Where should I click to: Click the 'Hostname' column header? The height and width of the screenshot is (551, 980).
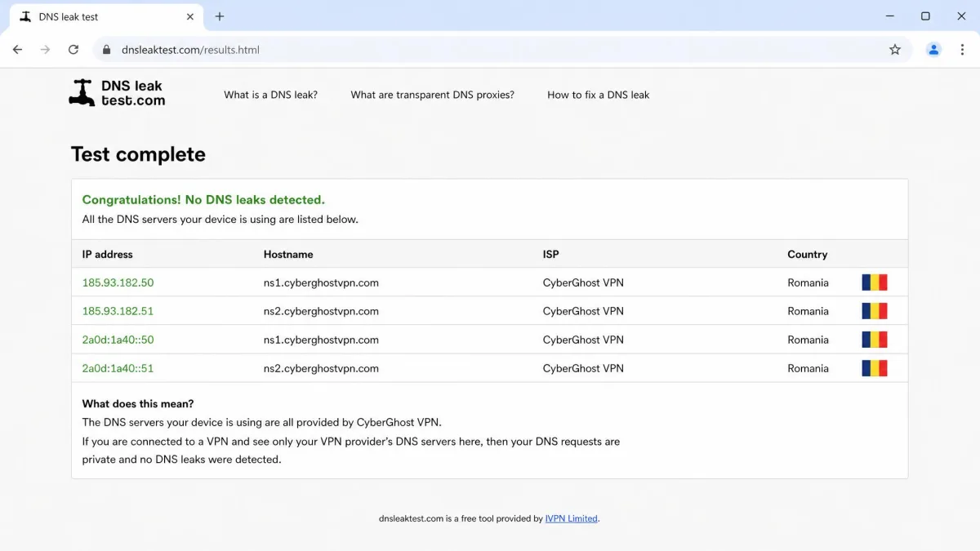tap(288, 255)
